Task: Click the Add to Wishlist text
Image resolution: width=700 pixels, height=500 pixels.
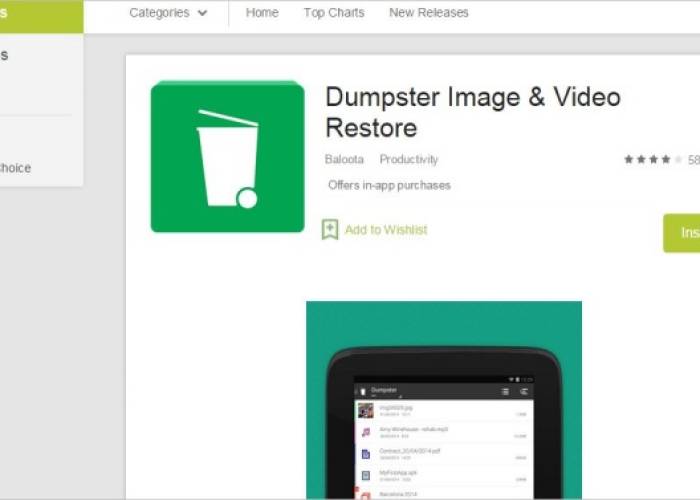Action: tap(386, 229)
